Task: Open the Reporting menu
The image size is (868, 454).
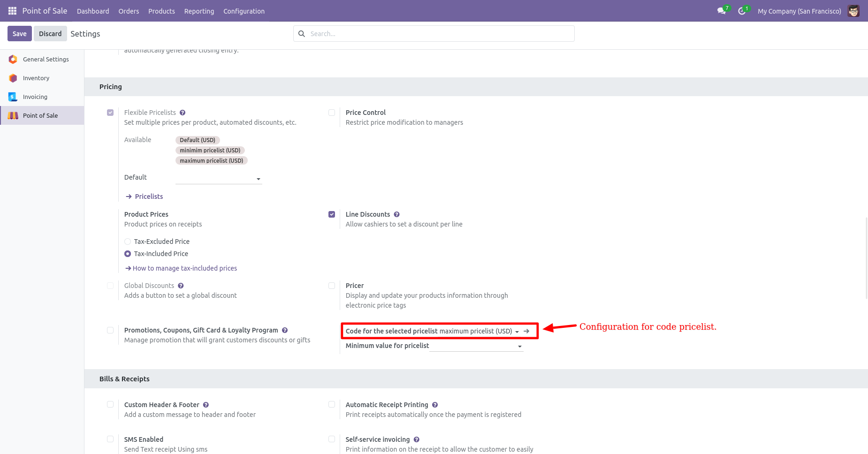Action: (199, 11)
